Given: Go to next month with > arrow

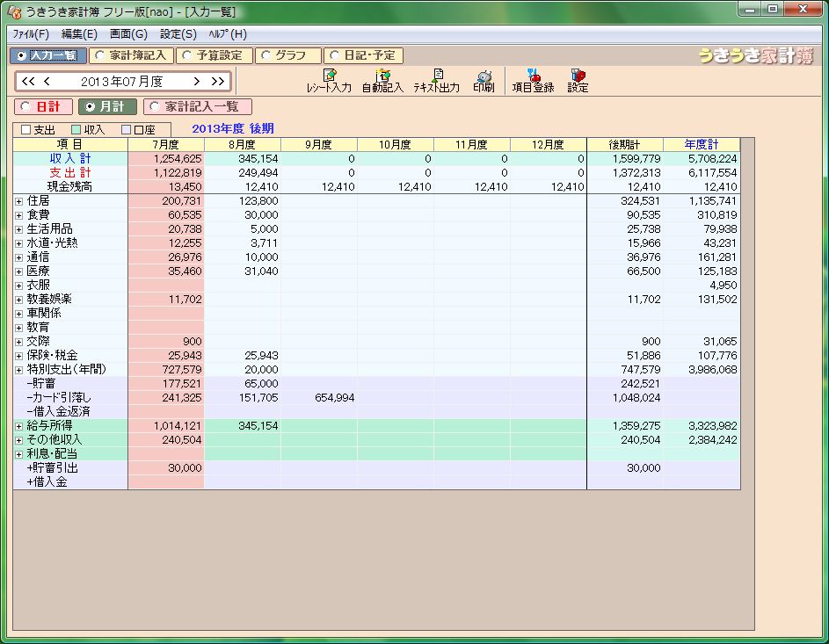Looking at the screenshot, I should [x=197, y=82].
